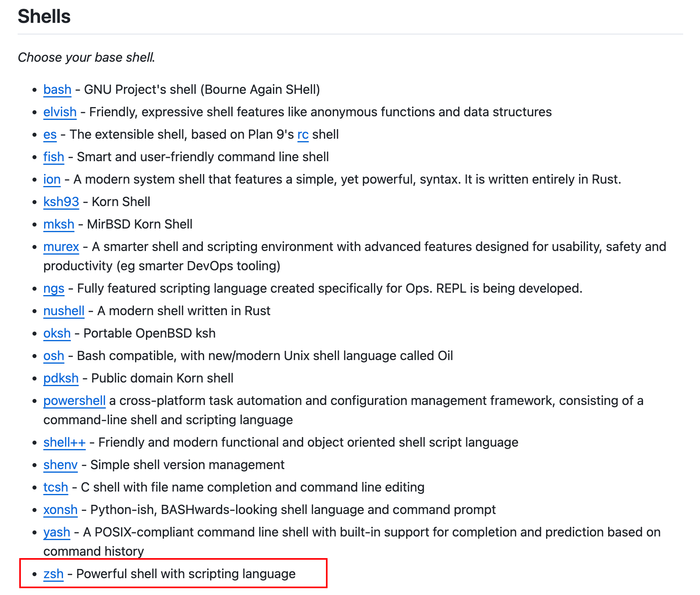Click 'MirBSD Korn Shell' description
This screenshot has width=700, height=595.
pyautogui.click(x=140, y=224)
